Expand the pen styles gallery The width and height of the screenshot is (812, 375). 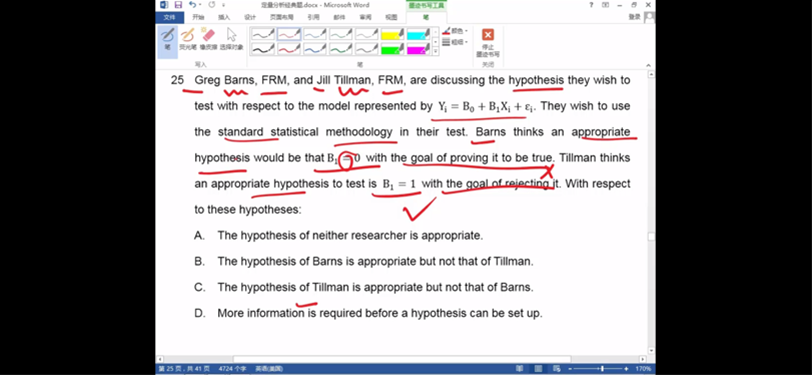pyautogui.click(x=436, y=51)
